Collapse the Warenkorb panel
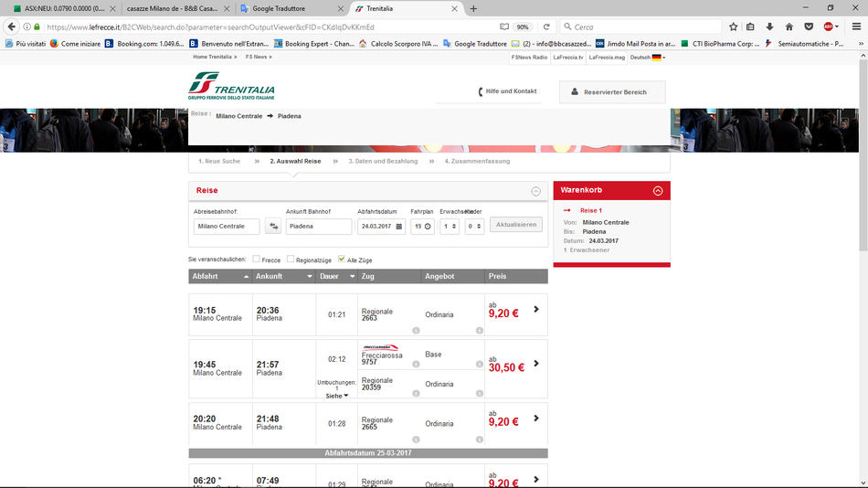Screen dimensions: 868x488 pyautogui.click(x=658, y=191)
